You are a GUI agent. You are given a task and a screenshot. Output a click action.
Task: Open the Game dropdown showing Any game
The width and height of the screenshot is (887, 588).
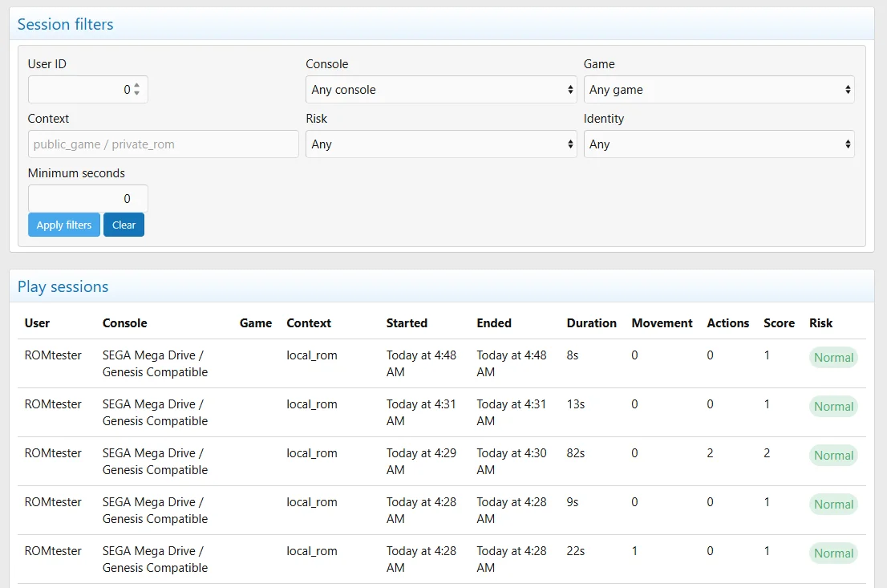pos(719,89)
